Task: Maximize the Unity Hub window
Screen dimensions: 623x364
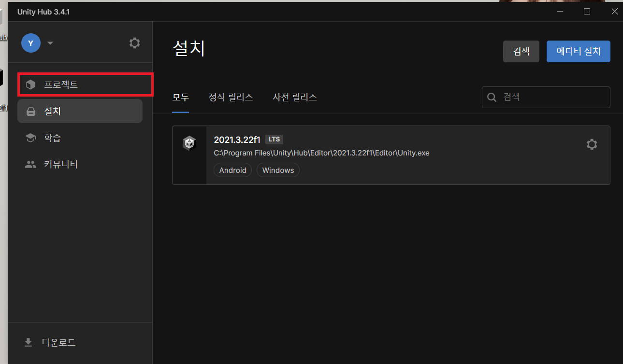Action: [x=587, y=12]
